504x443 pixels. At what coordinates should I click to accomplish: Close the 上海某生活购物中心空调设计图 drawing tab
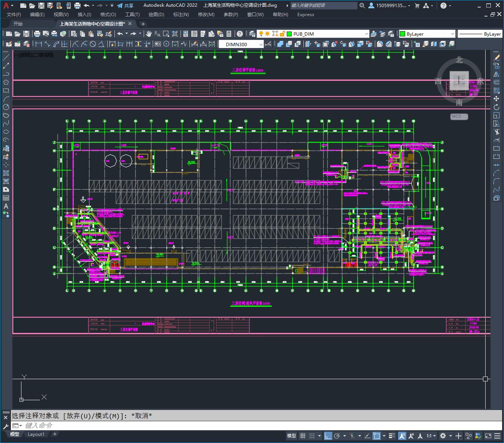[x=130, y=24]
